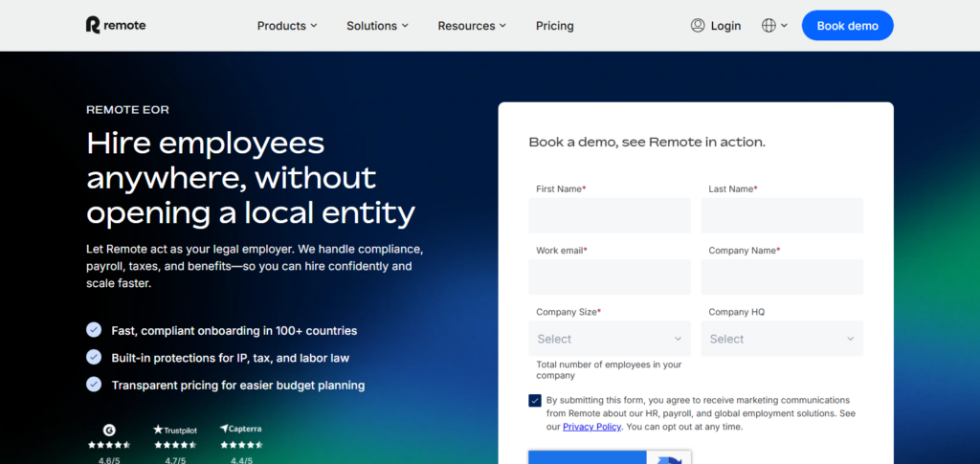The width and height of the screenshot is (980, 464).
Task: Open the Company HQ select dropdown
Action: (x=782, y=339)
